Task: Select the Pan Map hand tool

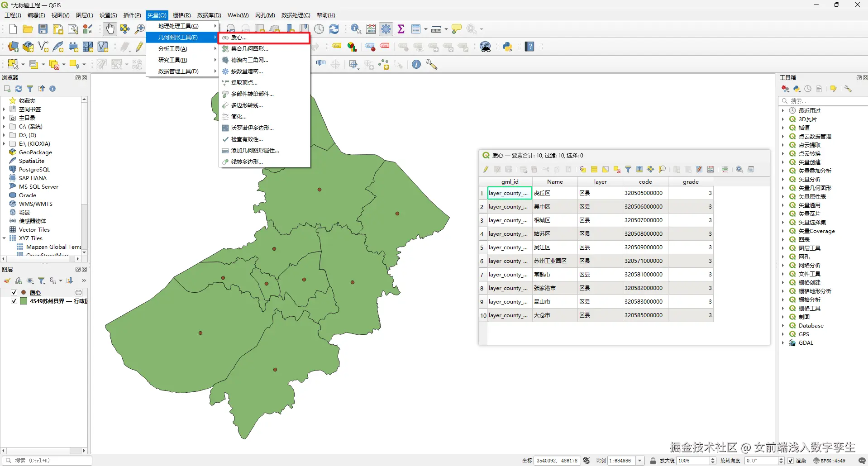Action: 110,29
